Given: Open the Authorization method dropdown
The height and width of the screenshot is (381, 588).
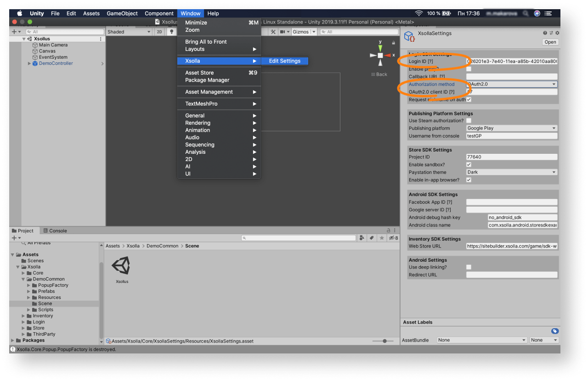Looking at the screenshot, I should click(511, 84).
